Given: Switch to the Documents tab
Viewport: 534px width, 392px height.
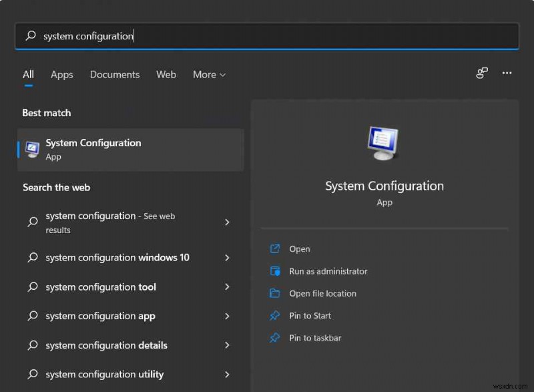Looking at the screenshot, I should (x=114, y=75).
